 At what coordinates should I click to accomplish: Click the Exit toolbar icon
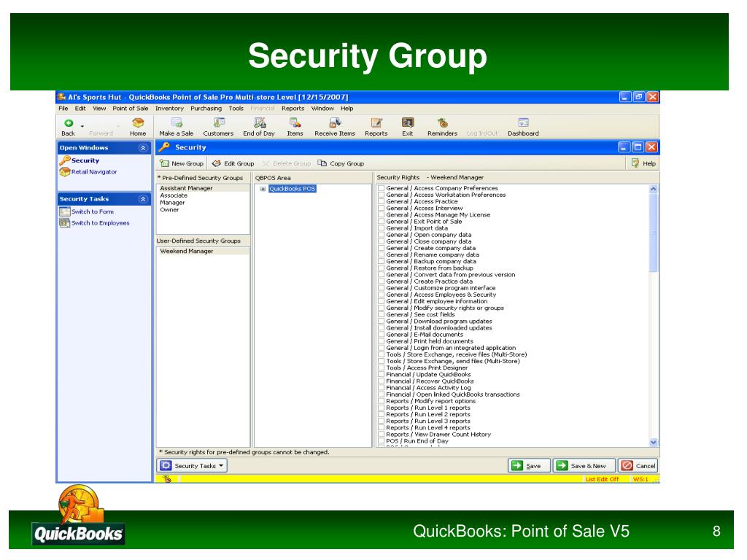(407, 122)
